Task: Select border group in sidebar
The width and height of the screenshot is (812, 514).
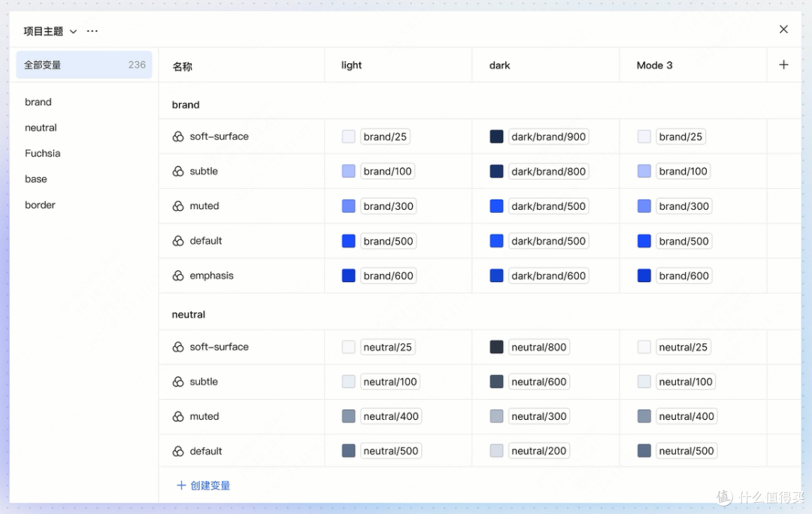Action: point(40,205)
